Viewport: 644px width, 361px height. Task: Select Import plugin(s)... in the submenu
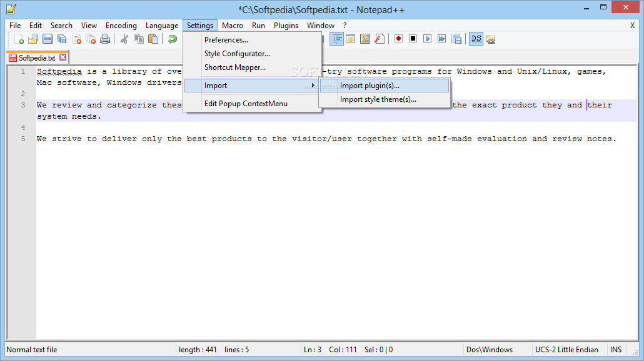coord(385,86)
